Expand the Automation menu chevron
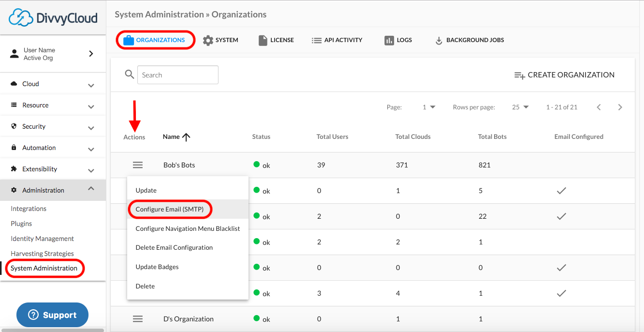The width and height of the screenshot is (644, 332). pos(91,149)
